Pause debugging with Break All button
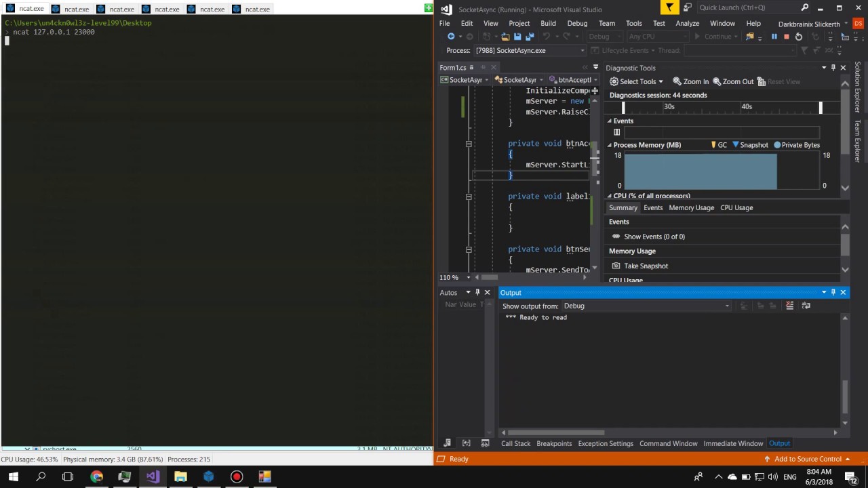This screenshot has width=868, height=488. 774,37
